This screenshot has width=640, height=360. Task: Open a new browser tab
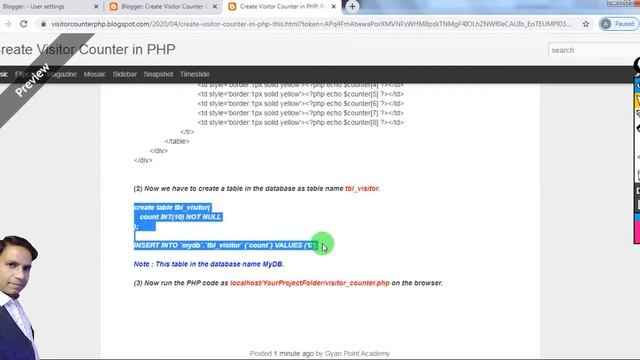coord(352,7)
